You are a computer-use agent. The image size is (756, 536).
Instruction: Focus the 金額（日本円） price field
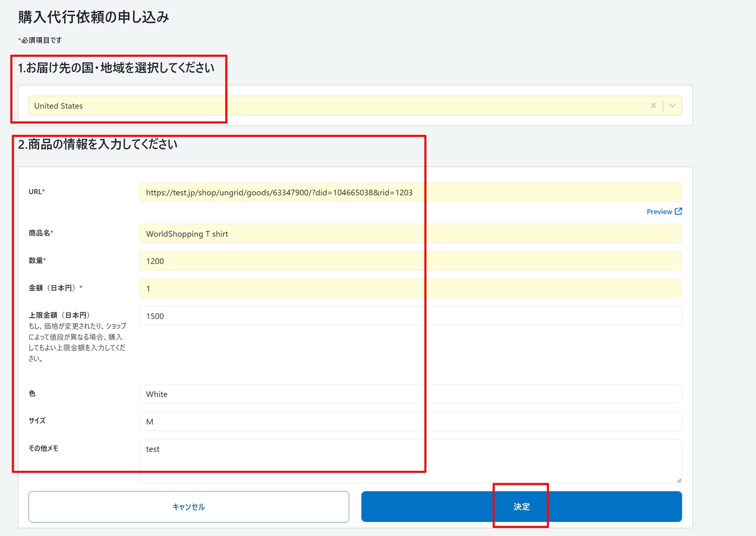tap(329, 288)
